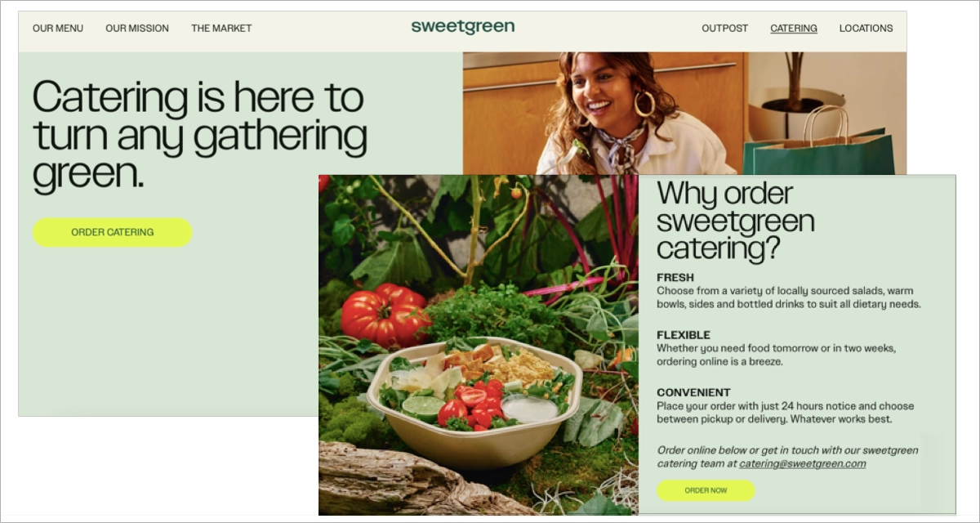Select the FRESH section heading
The image size is (980, 523).
[x=675, y=278]
